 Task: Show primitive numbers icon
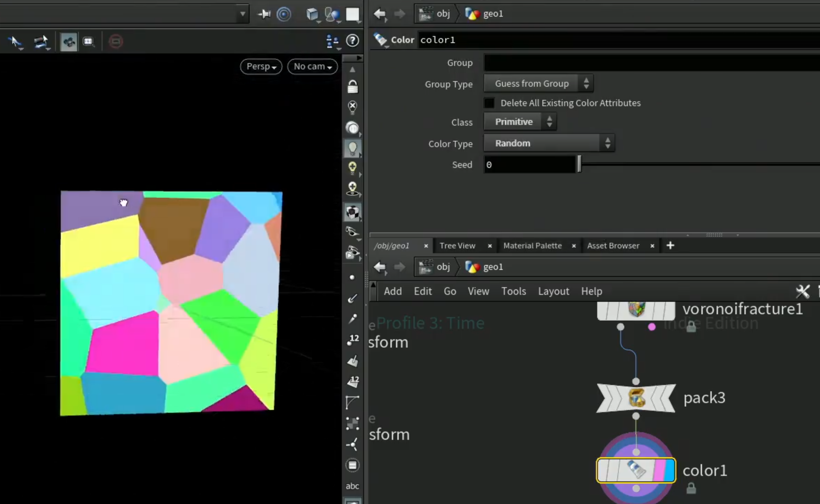pyautogui.click(x=353, y=382)
